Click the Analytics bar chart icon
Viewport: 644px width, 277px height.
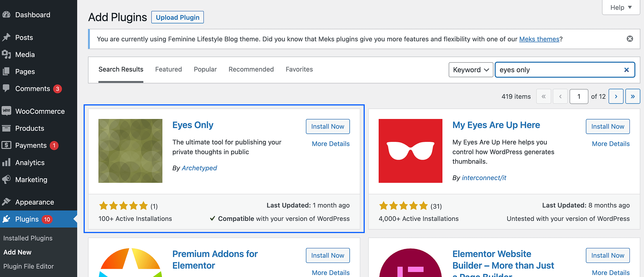(6, 162)
